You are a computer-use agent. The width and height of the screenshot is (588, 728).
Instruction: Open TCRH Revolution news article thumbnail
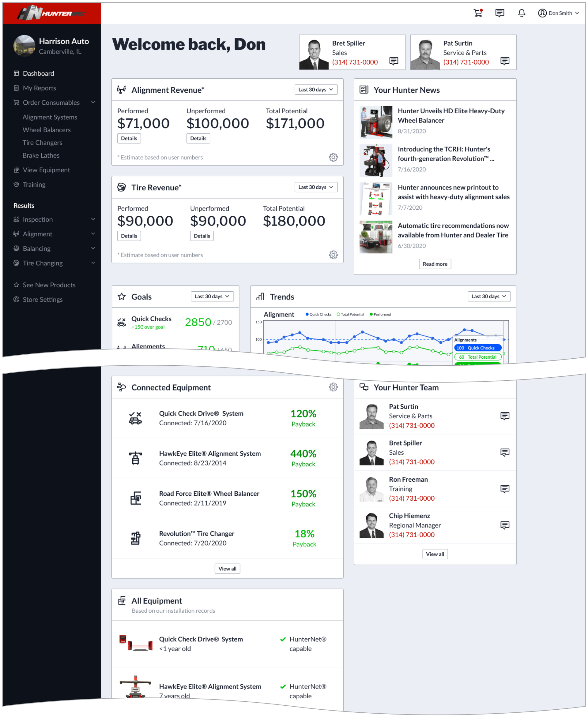point(376,160)
